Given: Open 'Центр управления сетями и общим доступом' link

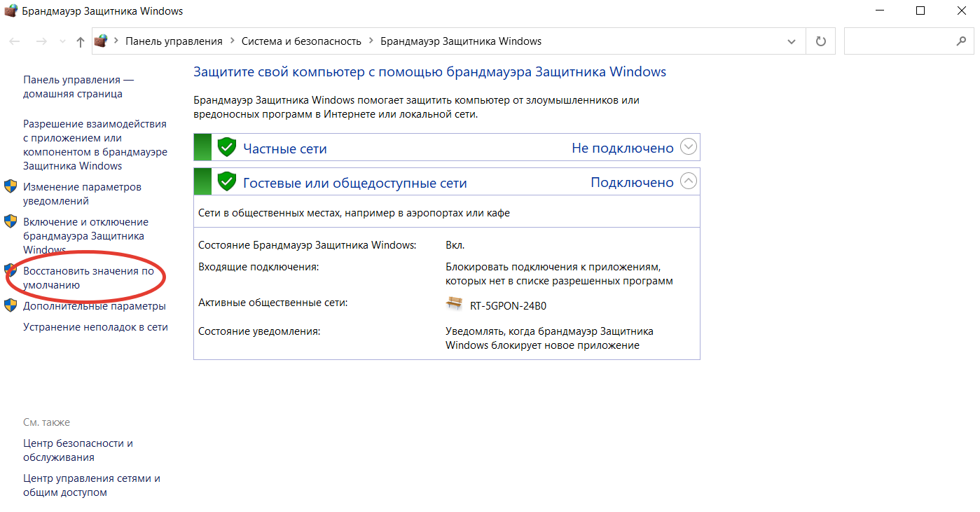Looking at the screenshot, I should pos(92,485).
